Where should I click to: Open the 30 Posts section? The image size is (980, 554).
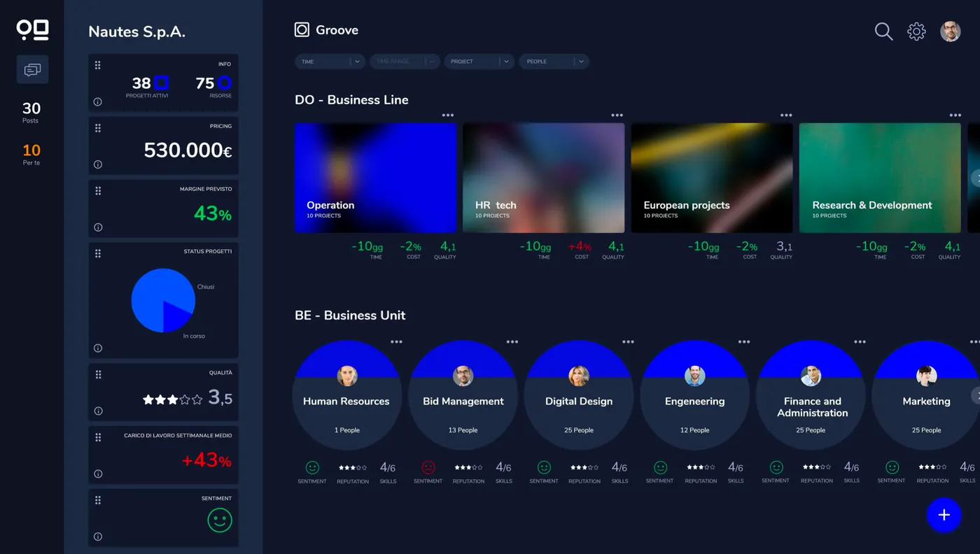pyautogui.click(x=31, y=113)
